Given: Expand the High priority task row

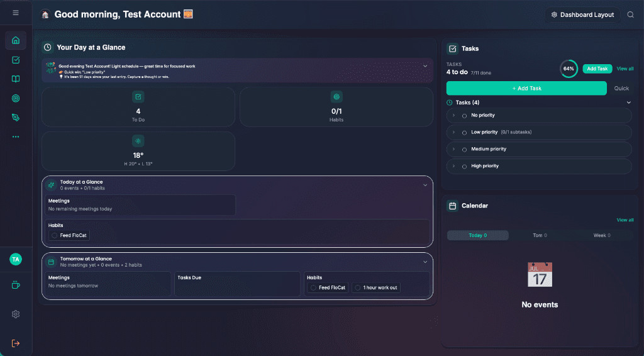Looking at the screenshot, I should point(453,166).
